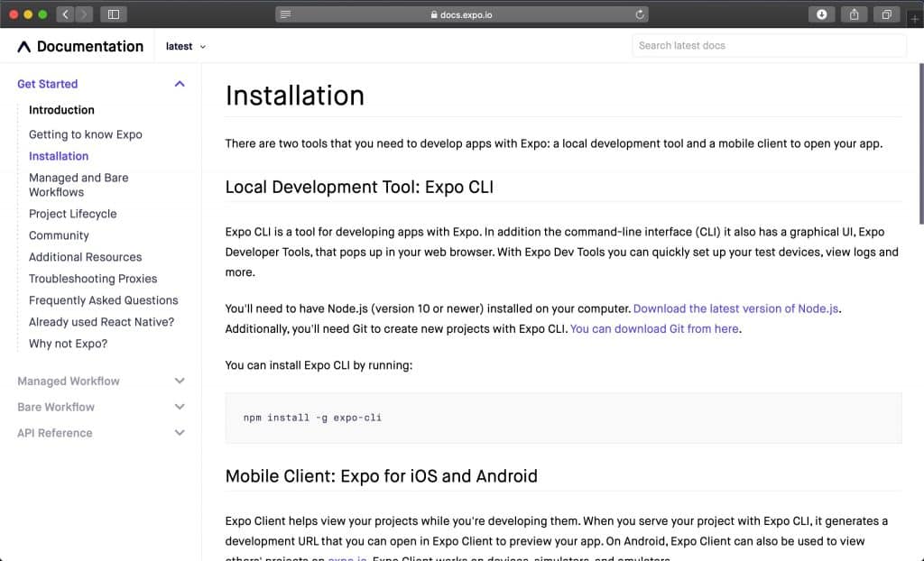The width and height of the screenshot is (924, 561).
Task: Open the Node.js download link
Action: click(736, 308)
